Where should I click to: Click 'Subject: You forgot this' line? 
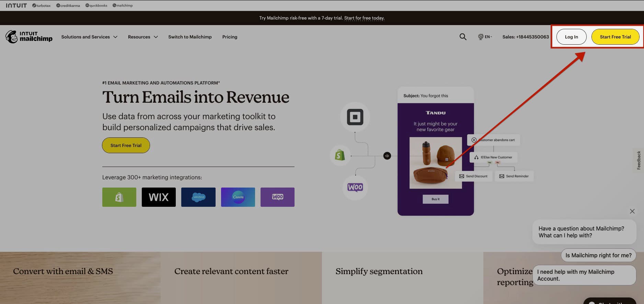point(426,95)
